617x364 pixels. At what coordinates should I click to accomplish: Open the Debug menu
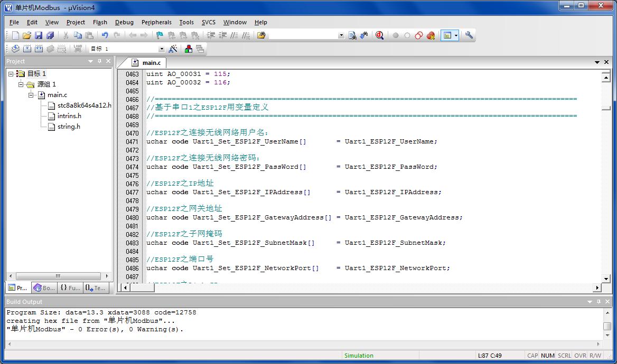124,22
